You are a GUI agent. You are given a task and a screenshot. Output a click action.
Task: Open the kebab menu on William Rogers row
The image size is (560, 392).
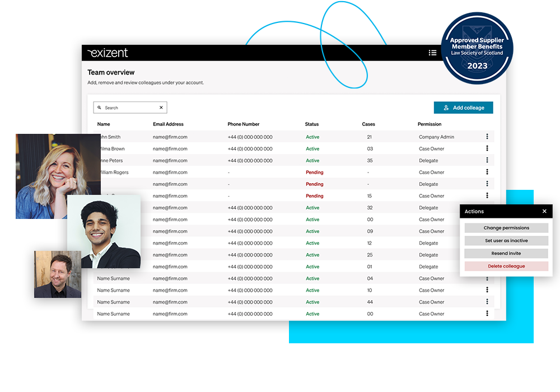click(487, 172)
